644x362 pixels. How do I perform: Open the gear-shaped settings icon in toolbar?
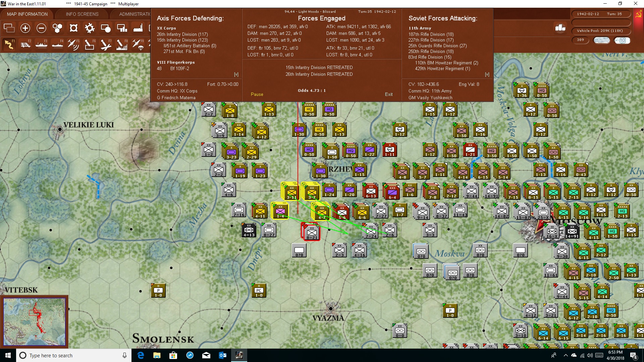coord(90,28)
